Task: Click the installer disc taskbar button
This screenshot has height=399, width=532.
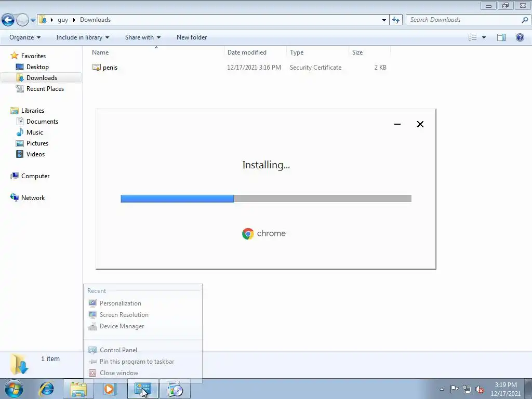Action: pos(175,389)
